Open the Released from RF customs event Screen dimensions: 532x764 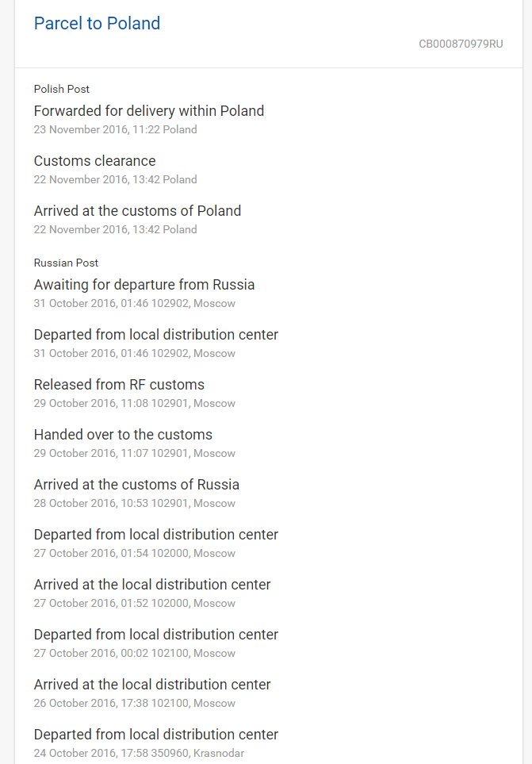[119, 385]
